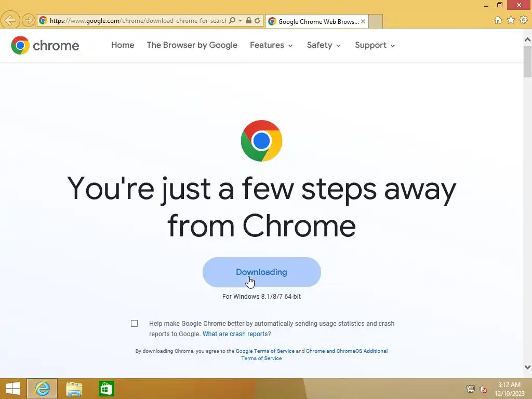Open Google Terms of Service link
The image size is (532, 399).
click(265, 351)
